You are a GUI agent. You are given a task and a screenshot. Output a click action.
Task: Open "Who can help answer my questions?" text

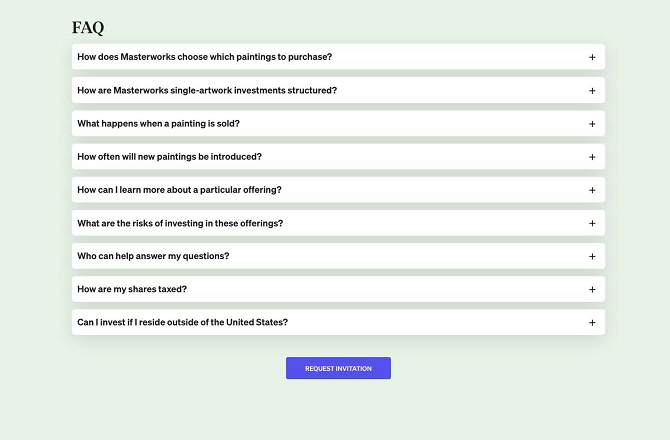[153, 256]
